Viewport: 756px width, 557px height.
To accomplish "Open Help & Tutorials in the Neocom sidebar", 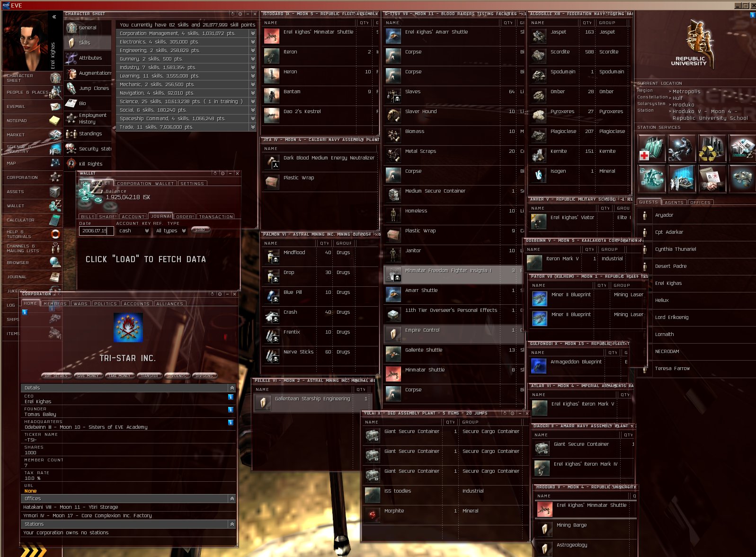I will pyautogui.click(x=32, y=234).
